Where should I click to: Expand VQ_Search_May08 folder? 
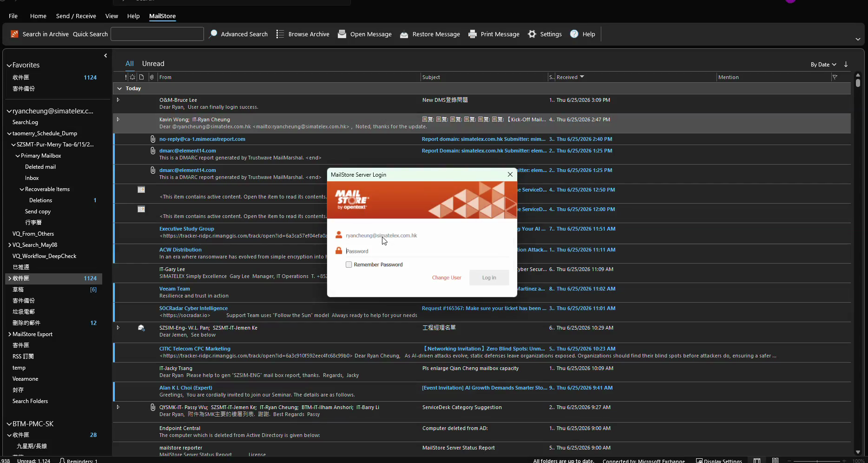point(10,245)
